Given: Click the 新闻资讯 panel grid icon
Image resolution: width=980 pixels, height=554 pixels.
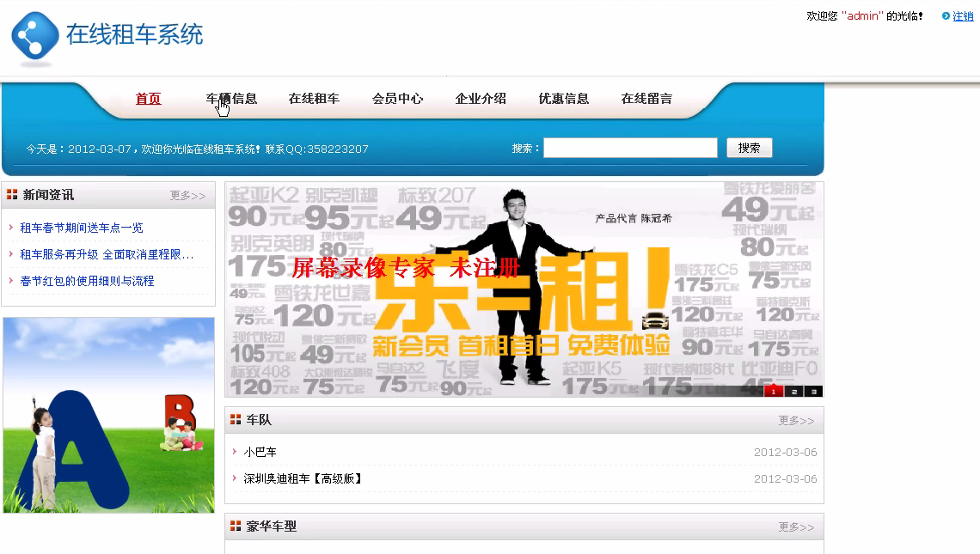Looking at the screenshot, I should pos(12,195).
